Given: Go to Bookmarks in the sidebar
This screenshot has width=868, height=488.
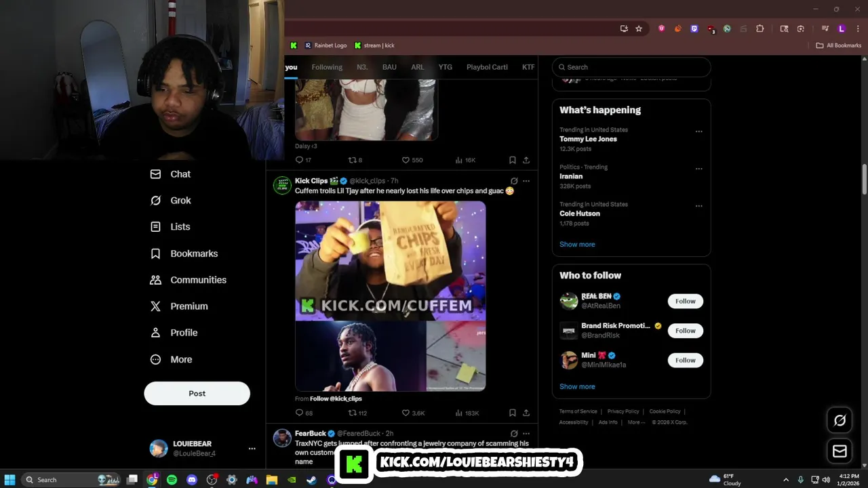Looking at the screenshot, I should [184, 253].
